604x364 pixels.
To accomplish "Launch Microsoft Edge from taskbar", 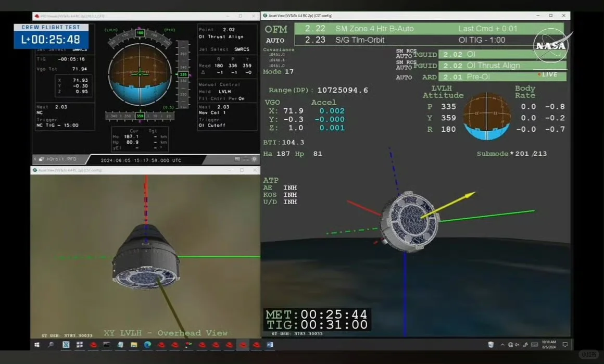I will click(147, 345).
